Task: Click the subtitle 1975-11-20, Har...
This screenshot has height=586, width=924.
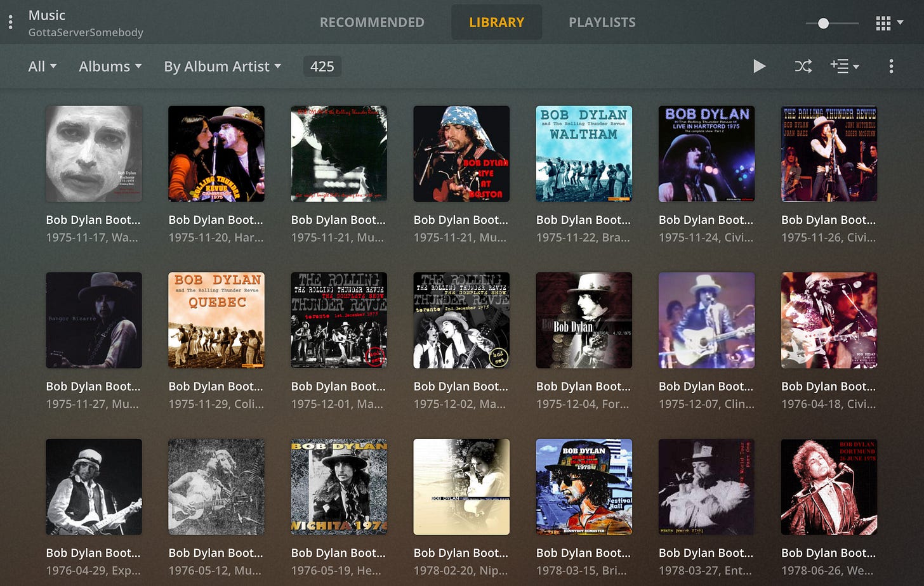Action: (x=216, y=238)
